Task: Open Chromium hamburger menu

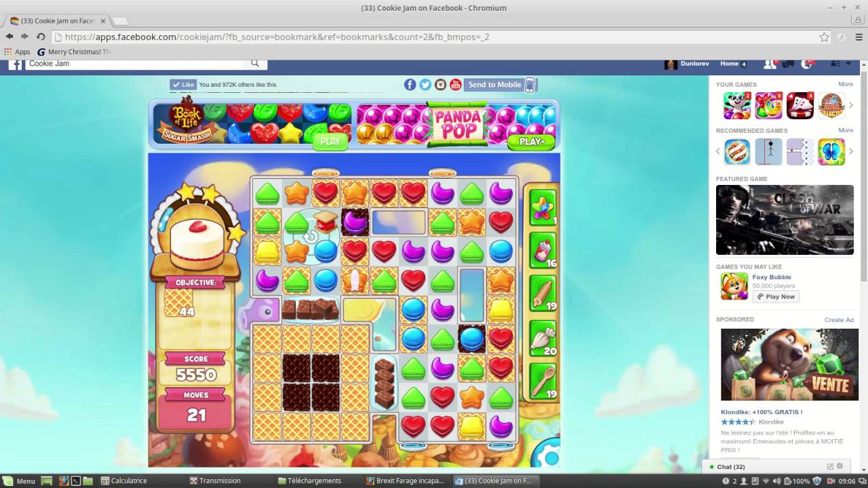Action: (859, 37)
